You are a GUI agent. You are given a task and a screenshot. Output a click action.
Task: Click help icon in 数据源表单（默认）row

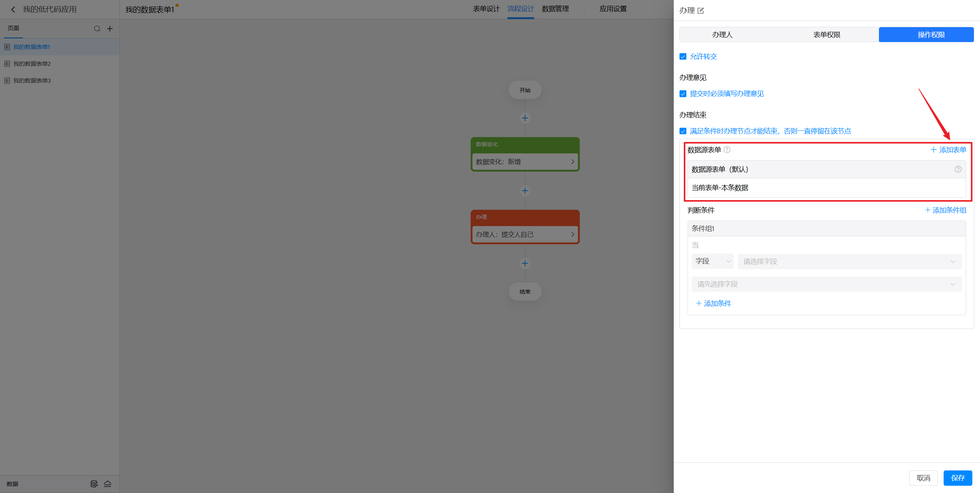coord(958,169)
